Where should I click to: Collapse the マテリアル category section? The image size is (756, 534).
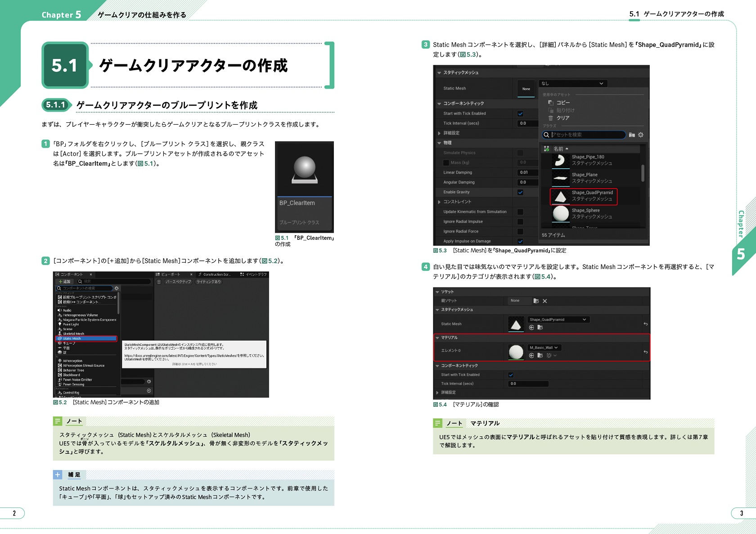click(437, 338)
